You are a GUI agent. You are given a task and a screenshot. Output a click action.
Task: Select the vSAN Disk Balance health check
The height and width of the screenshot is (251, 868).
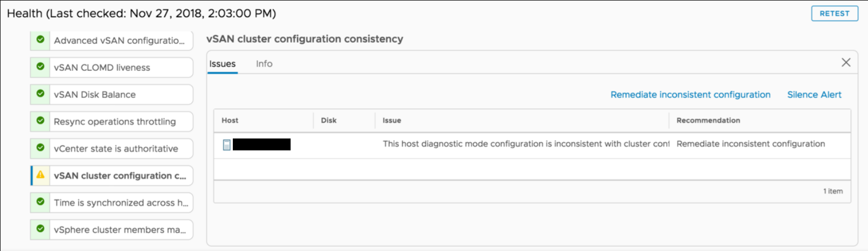[95, 95]
